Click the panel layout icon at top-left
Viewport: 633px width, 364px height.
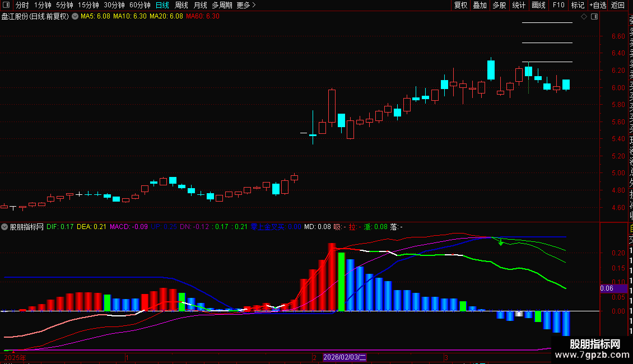coord(6,5)
